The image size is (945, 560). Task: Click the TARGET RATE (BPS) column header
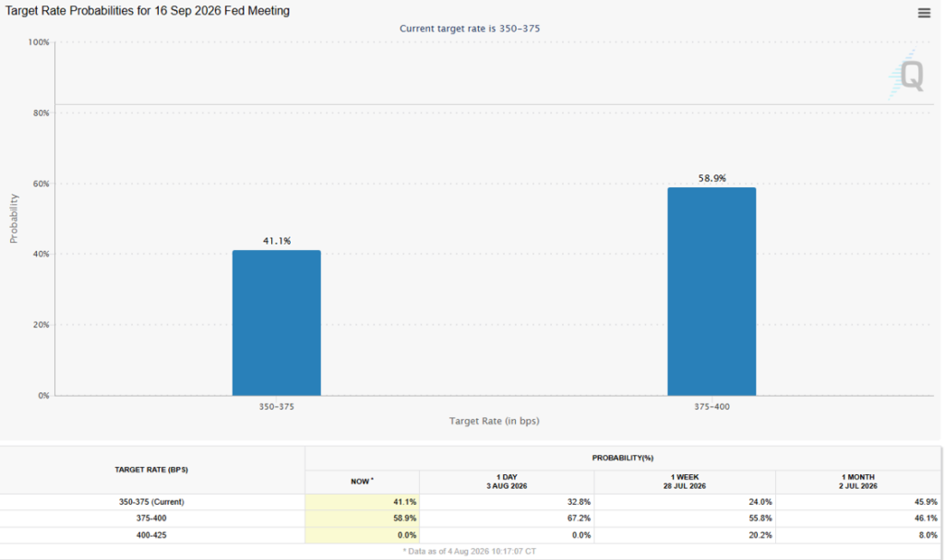point(151,470)
